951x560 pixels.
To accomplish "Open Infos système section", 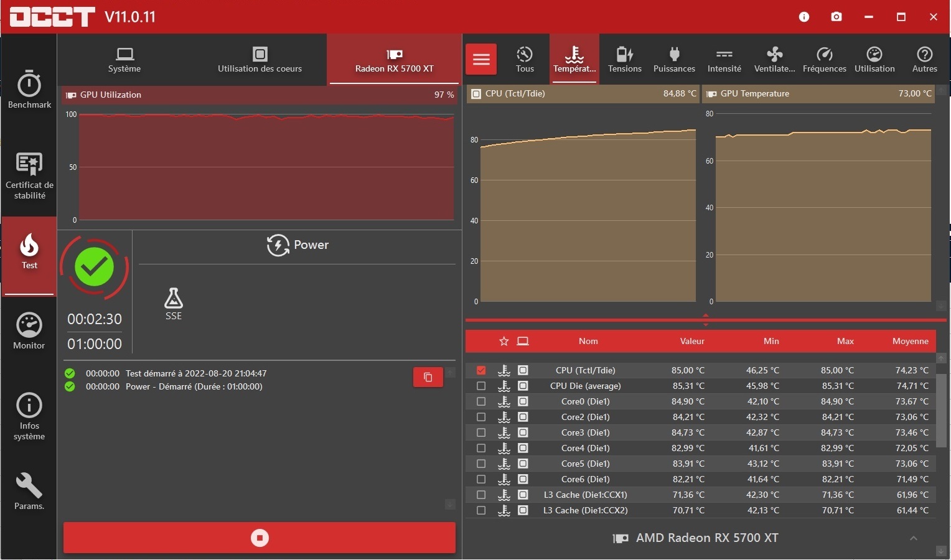I will click(29, 417).
